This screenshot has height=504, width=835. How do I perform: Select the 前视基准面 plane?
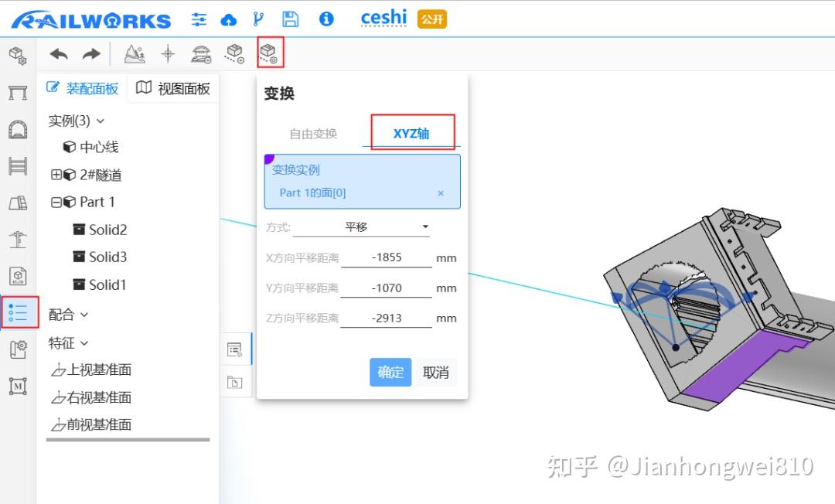pyautogui.click(x=91, y=424)
